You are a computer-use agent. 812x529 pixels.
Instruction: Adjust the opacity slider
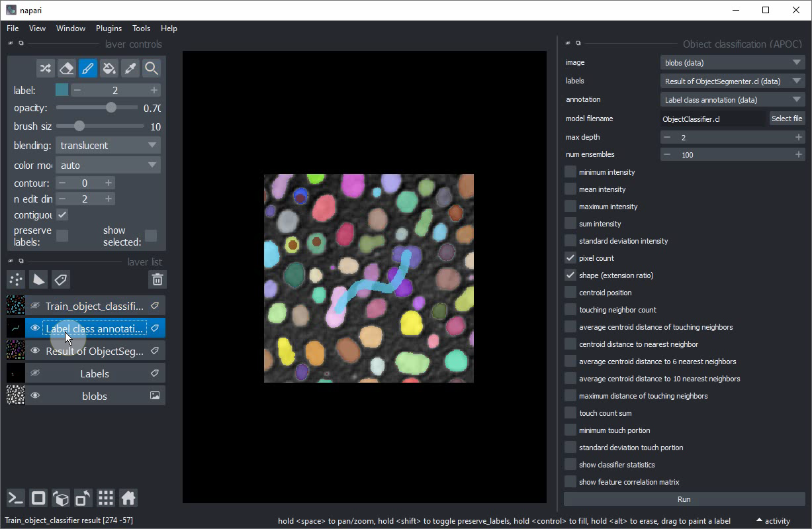point(111,108)
